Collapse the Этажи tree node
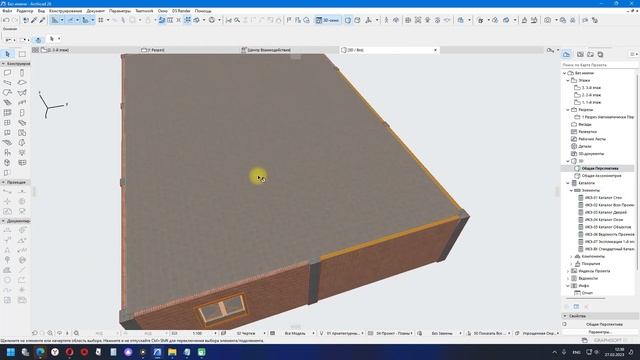640x360 pixels. coord(568,80)
